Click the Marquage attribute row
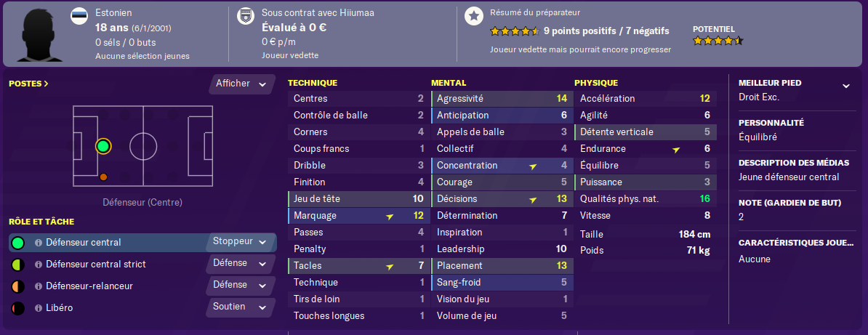Screen dimensions: 868x335 coord(358,216)
